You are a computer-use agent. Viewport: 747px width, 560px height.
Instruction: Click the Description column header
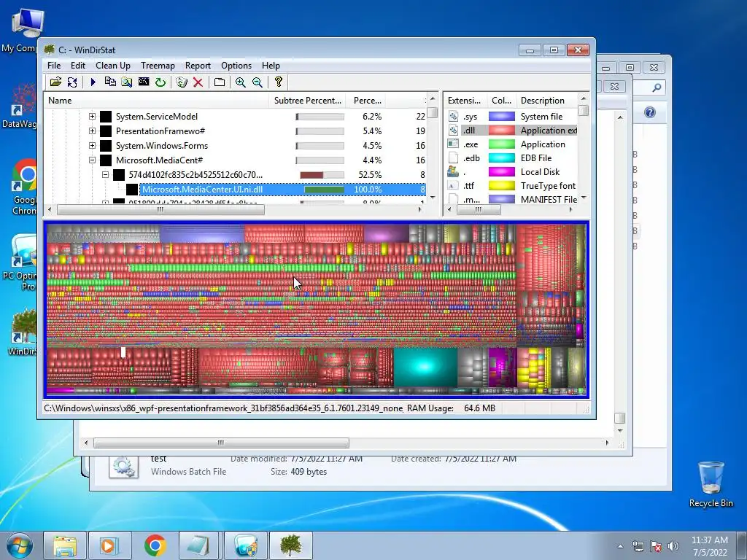[546, 101]
